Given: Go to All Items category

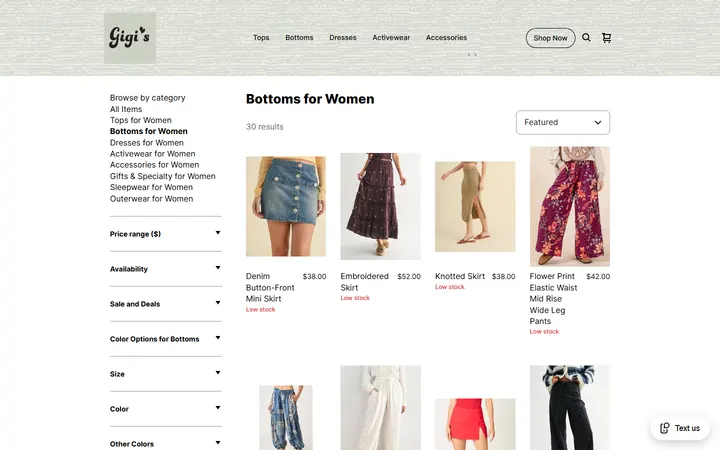Looking at the screenshot, I should 126,109.
